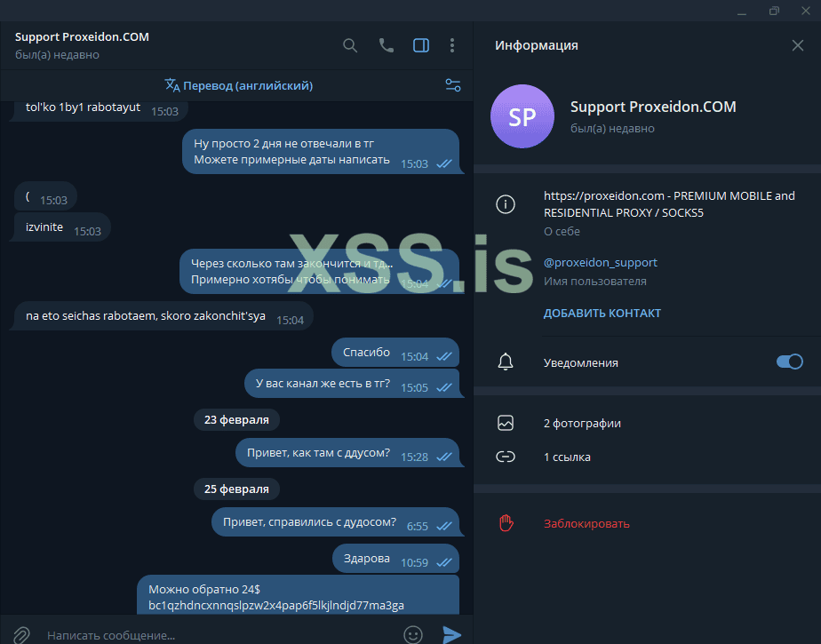Open search in chat icon

(x=350, y=45)
